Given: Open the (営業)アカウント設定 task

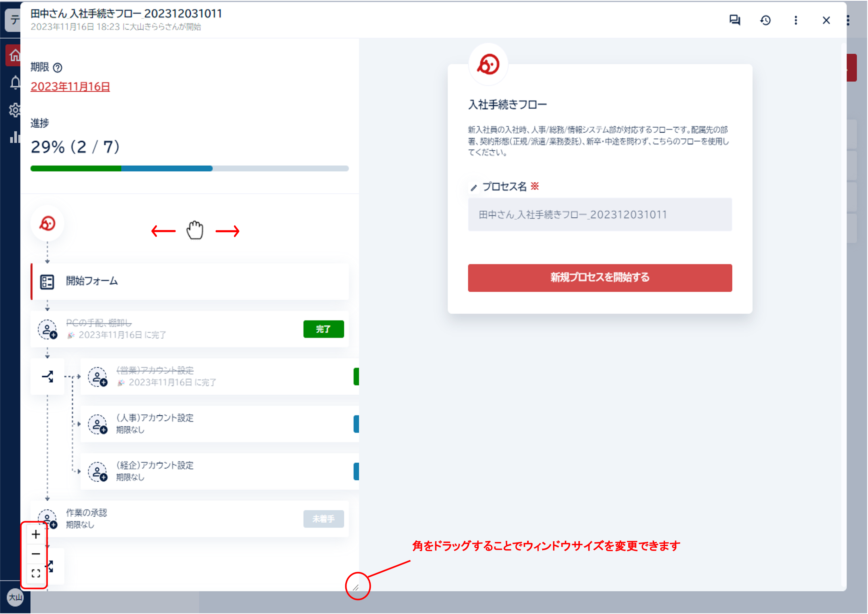Looking at the screenshot, I should tap(220, 377).
